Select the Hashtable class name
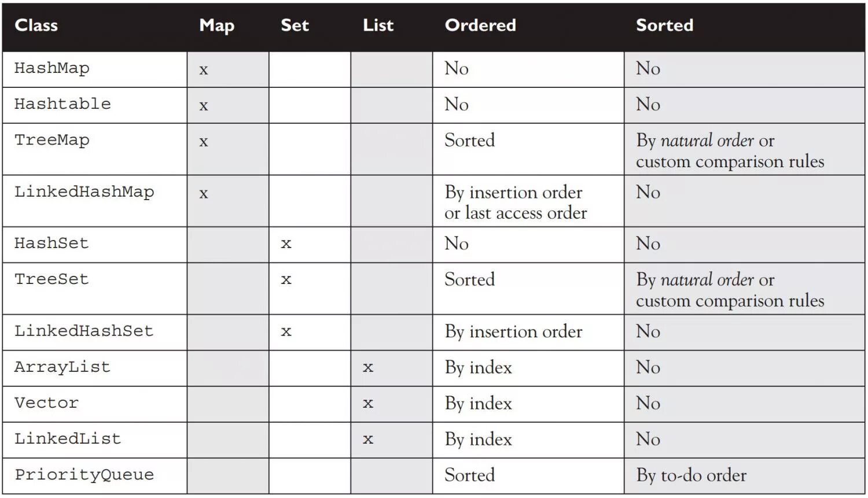Image resolution: width=868 pixels, height=498 pixels. pos(62,104)
